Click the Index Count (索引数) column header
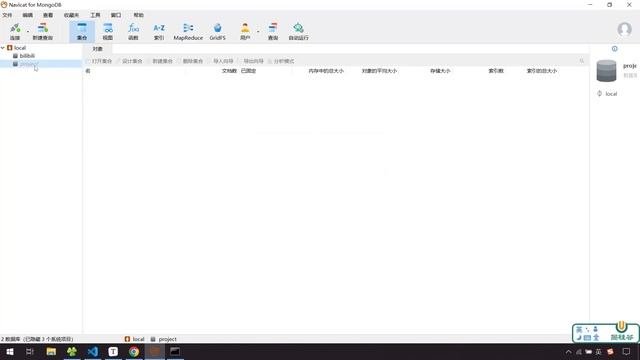 (496, 71)
